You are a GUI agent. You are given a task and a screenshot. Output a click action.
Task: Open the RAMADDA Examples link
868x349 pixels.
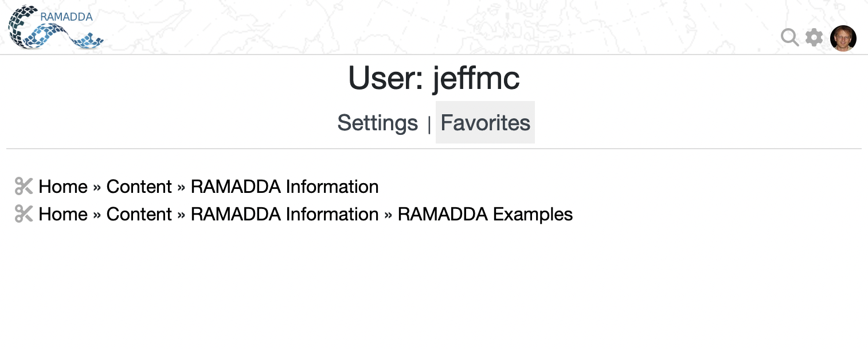tap(485, 214)
